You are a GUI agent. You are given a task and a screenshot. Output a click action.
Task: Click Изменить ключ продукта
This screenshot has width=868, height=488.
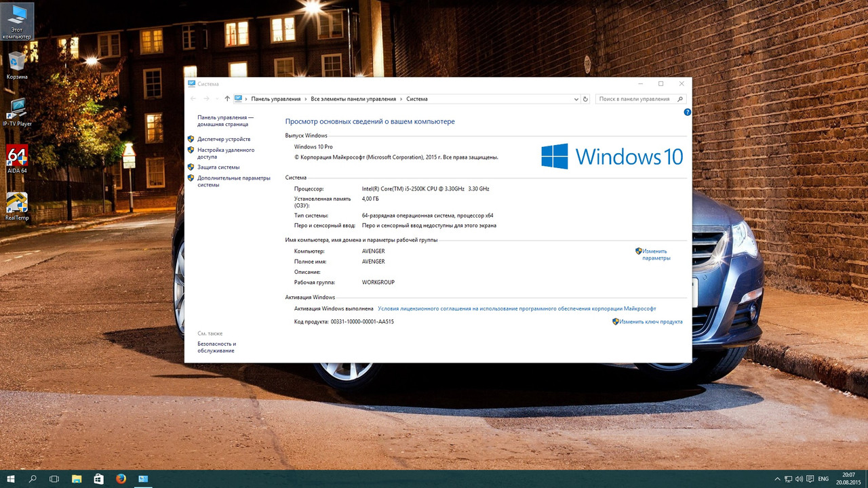click(x=651, y=322)
